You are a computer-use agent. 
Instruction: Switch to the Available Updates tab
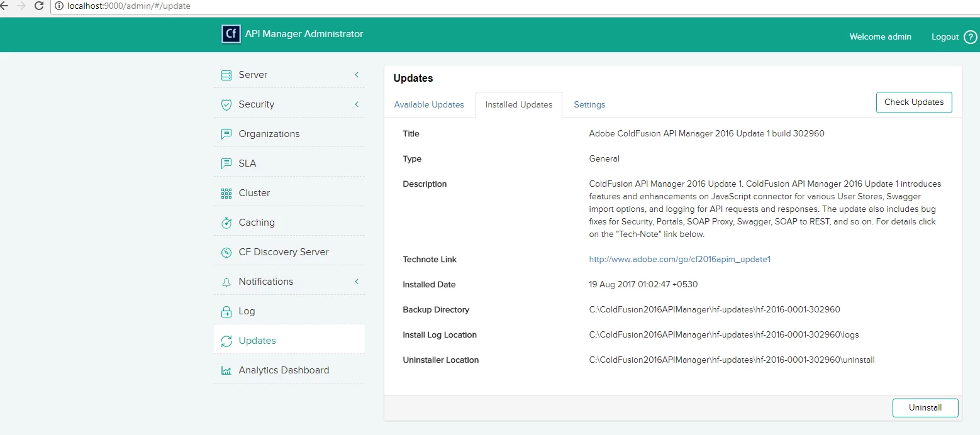coord(429,104)
